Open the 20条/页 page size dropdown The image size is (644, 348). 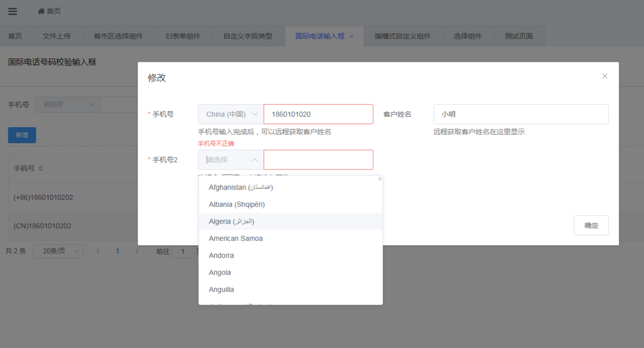(58, 251)
